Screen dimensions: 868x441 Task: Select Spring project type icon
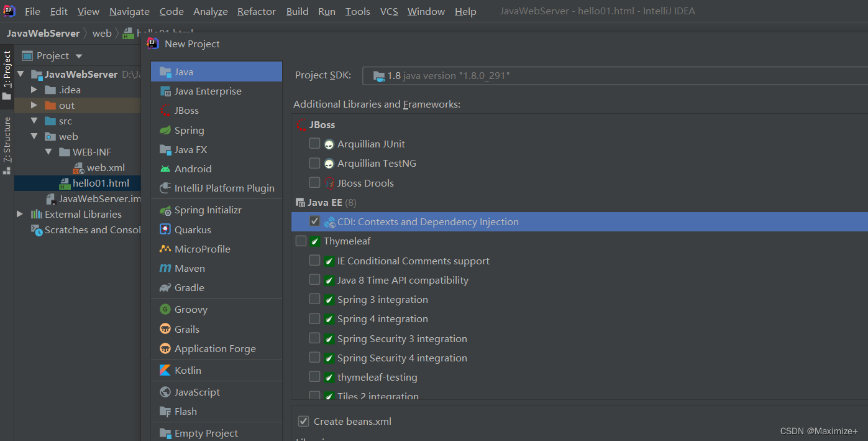click(x=165, y=130)
